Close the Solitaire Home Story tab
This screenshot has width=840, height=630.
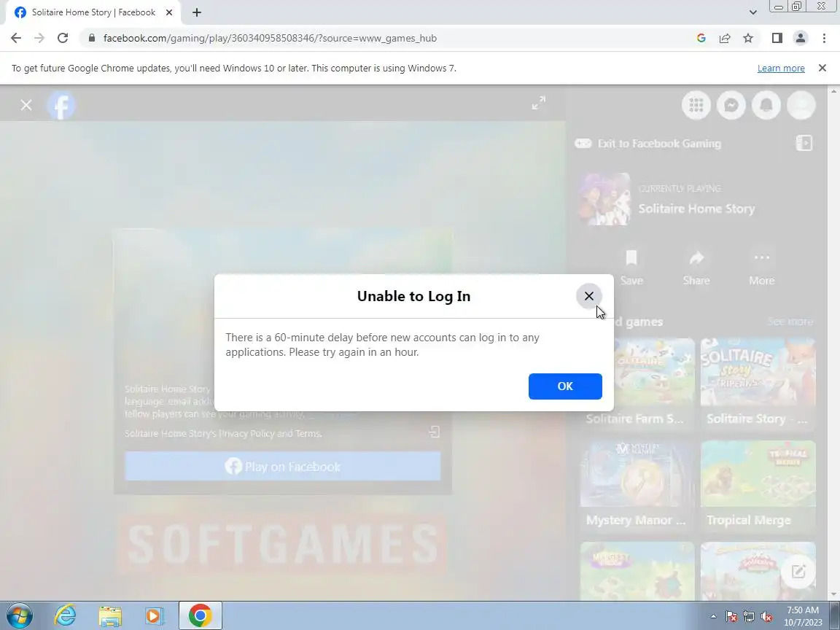pos(169,12)
